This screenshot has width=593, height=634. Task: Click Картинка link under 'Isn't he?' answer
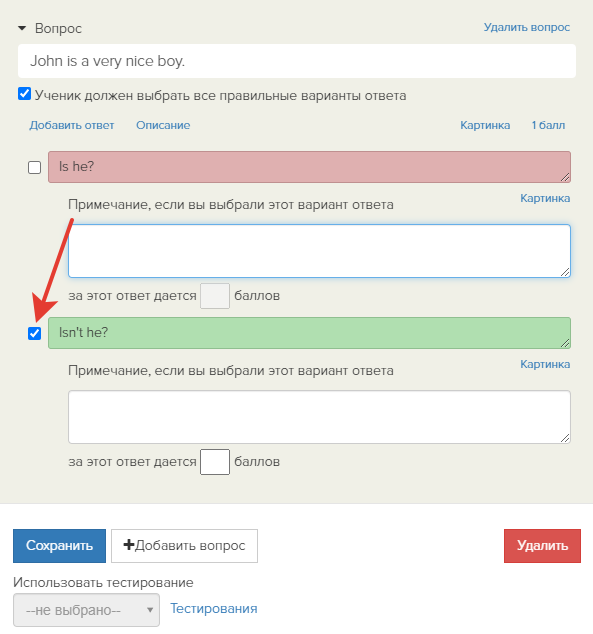pyautogui.click(x=545, y=364)
